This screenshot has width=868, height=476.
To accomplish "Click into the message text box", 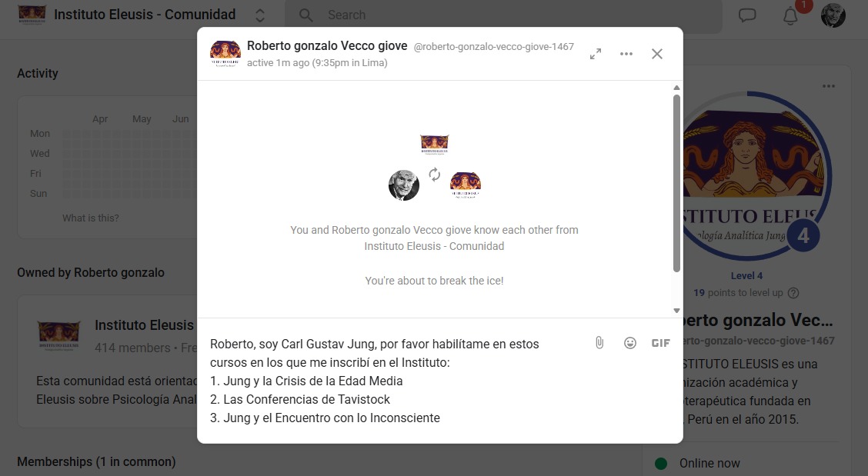I will point(396,381).
